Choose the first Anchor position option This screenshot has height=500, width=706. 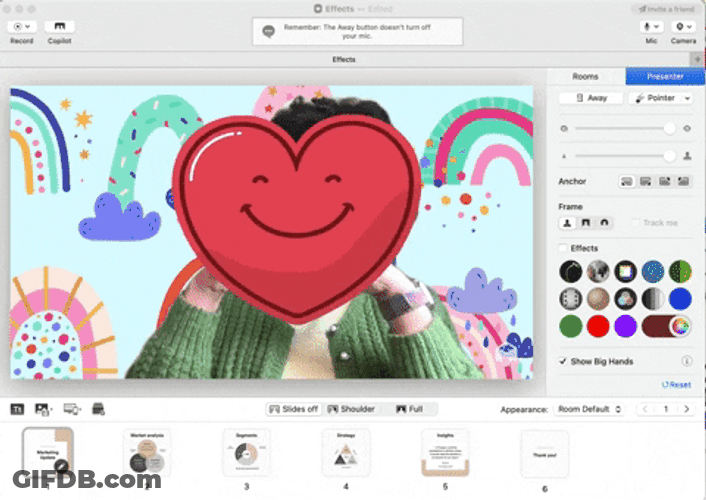(x=626, y=182)
